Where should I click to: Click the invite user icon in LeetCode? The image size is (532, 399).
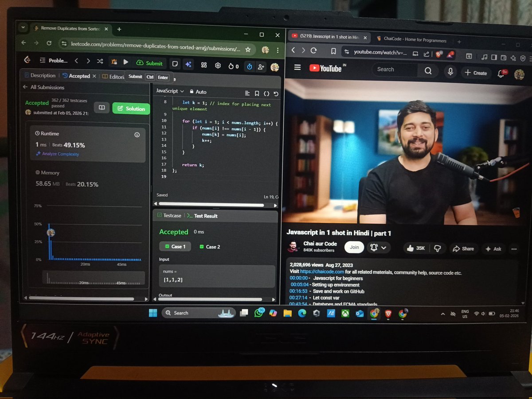[x=261, y=67]
